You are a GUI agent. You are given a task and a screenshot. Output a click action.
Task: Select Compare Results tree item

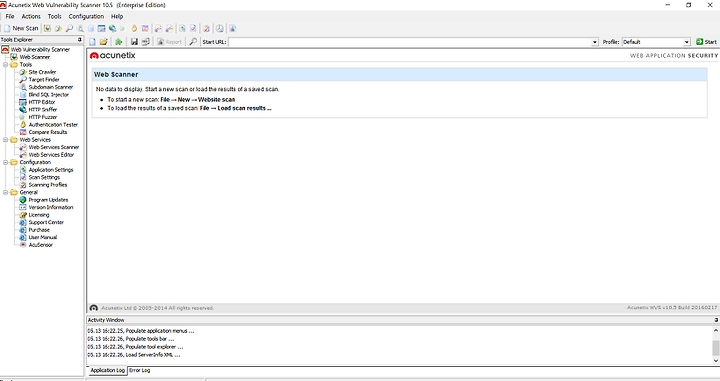click(x=48, y=132)
